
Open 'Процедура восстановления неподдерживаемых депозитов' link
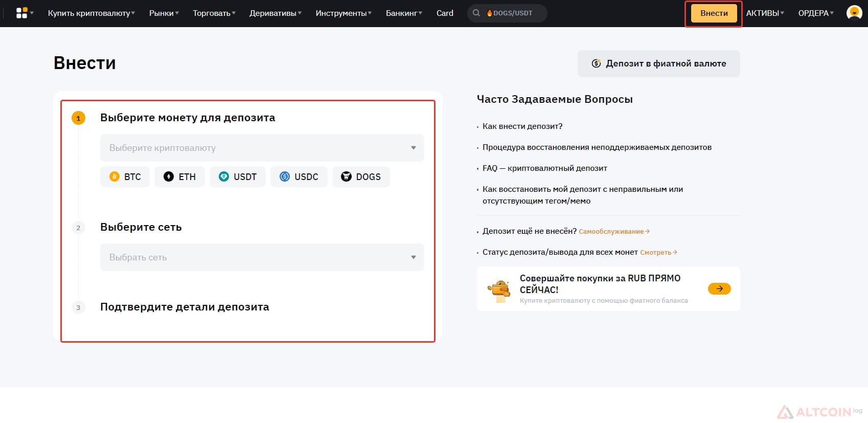[597, 147]
